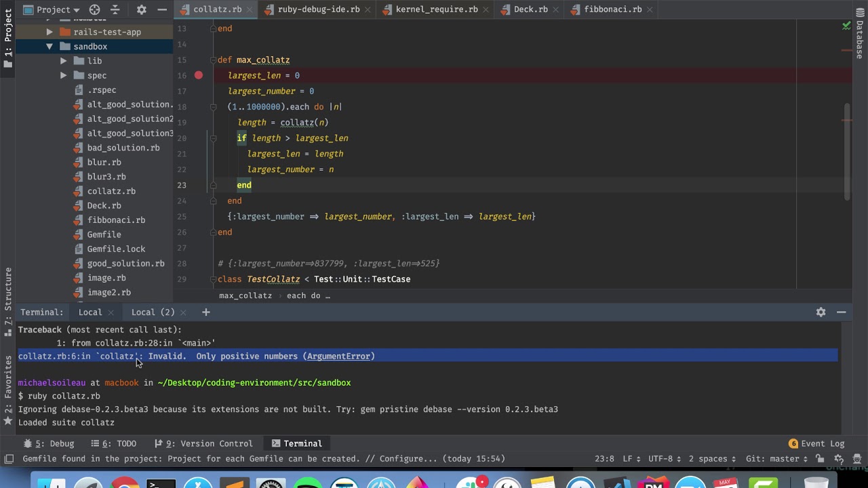868x488 pixels.
Task: Open Project panel settings gear
Action: click(x=141, y=9)
